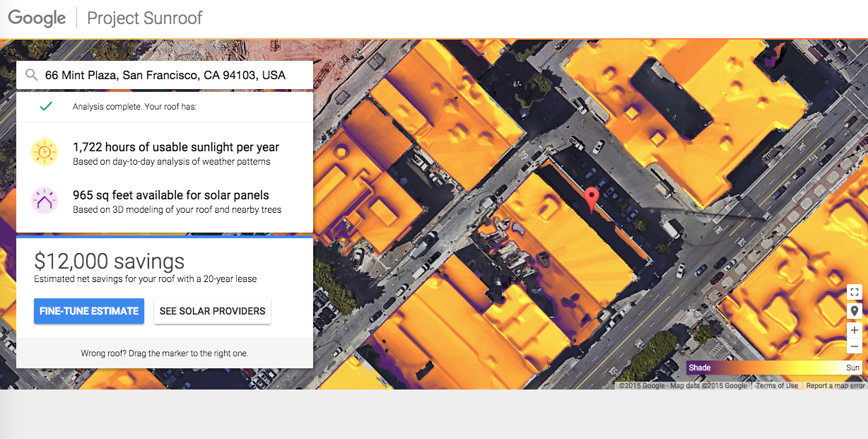Click the map copyright '©2015 Google' text
Image resolution: width=868 pixels, height=439 pixels.
coord(683,386)
